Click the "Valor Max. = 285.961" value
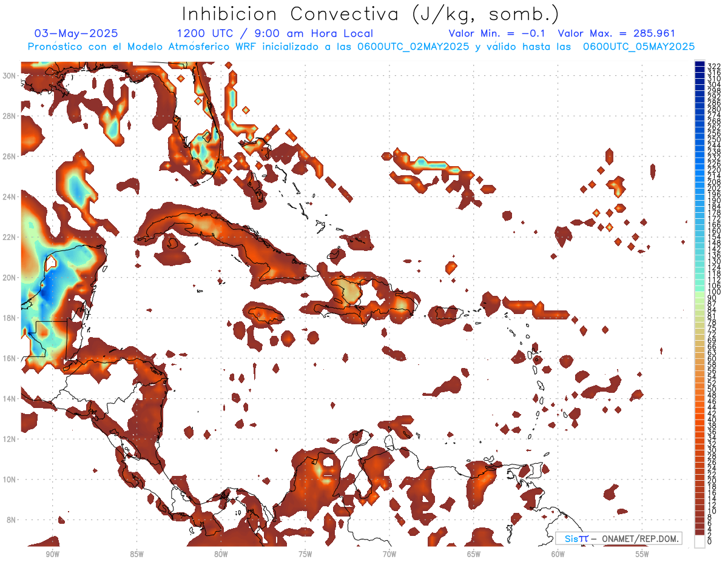 pos(616,33)
